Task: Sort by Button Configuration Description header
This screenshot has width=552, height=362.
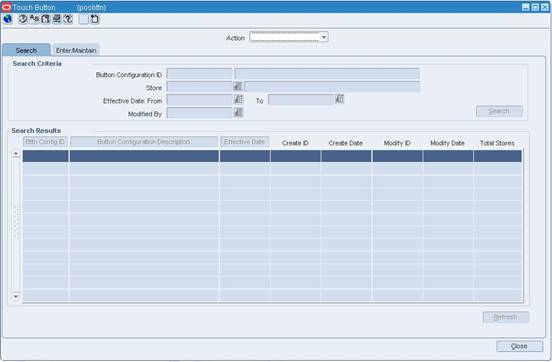Action: tap(144, 142)
